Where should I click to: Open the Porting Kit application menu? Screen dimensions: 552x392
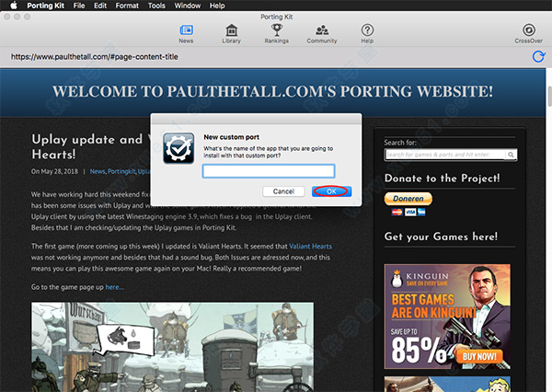45,6
